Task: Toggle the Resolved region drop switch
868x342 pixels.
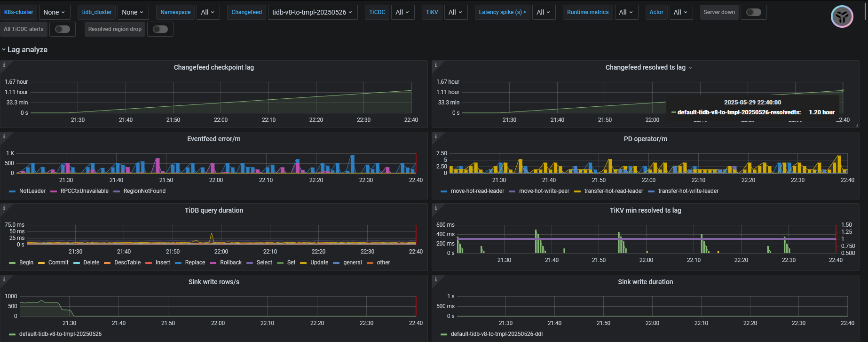Action: pos(160,29)
